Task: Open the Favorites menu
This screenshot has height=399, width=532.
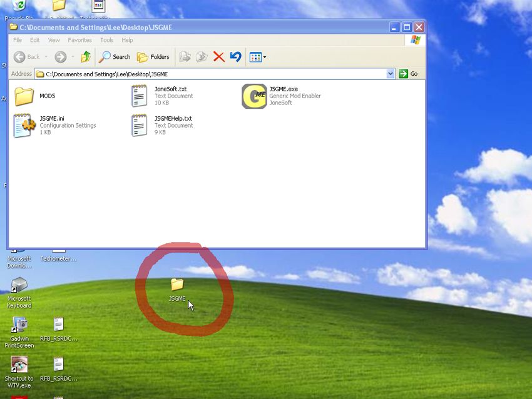Action: [79, 40]
